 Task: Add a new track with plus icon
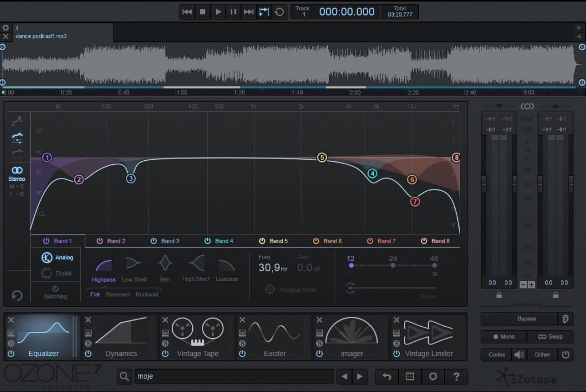(x=5, y=27)
